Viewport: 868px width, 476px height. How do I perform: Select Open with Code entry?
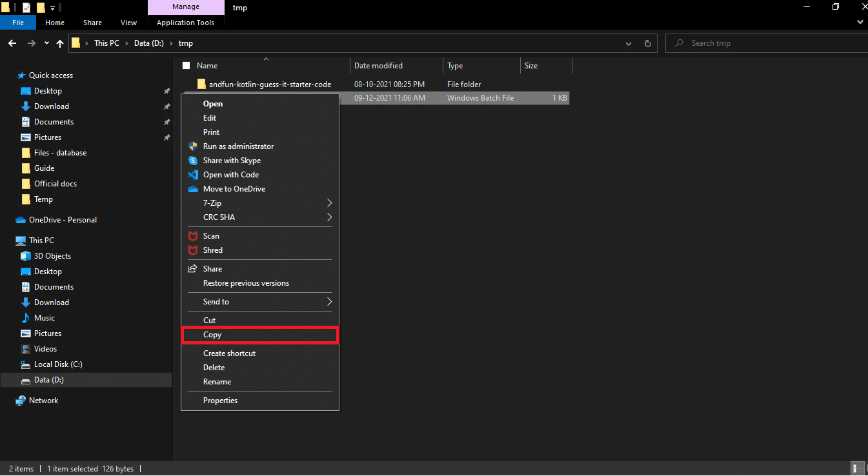pyautogui.click(x=230, y=175)
